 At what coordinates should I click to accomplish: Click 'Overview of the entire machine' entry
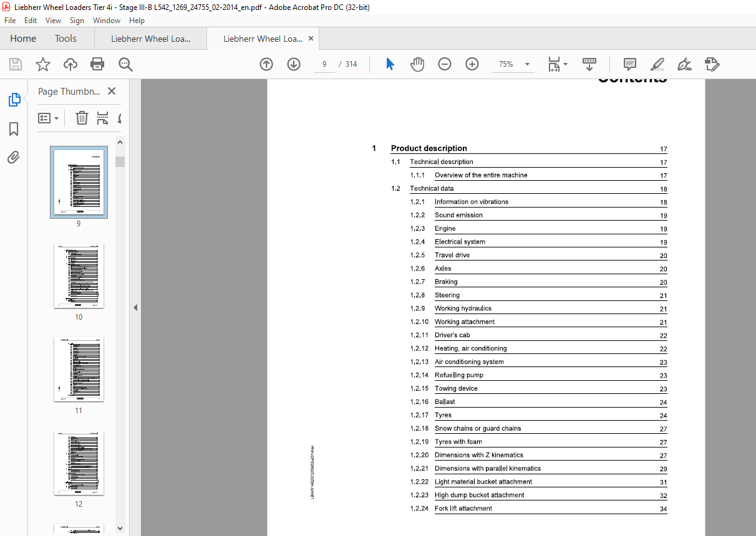[x=481, y=175]
